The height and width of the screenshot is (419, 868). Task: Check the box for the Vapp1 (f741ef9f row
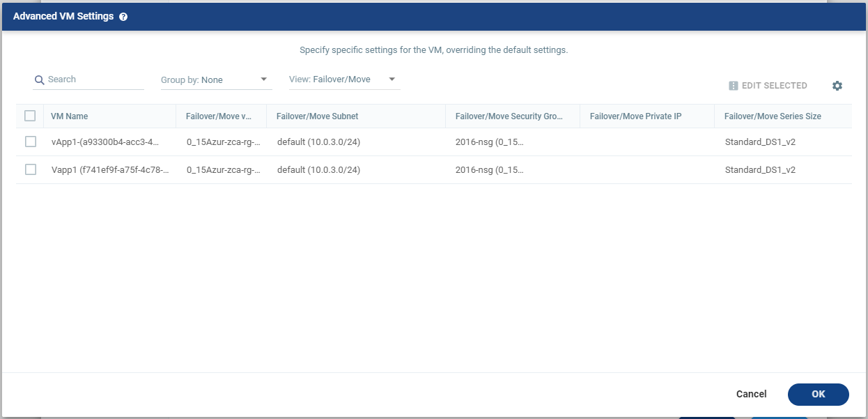tap(31, 169)
